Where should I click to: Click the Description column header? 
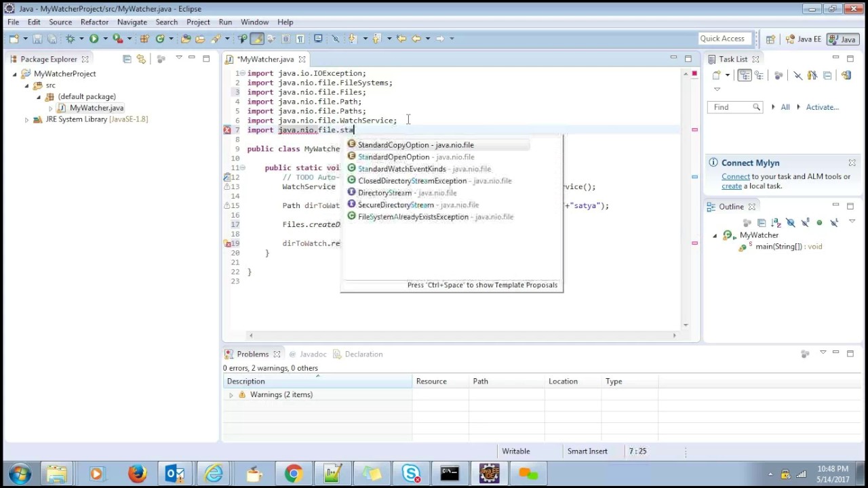pyautogui.click(x=317, y=382)
